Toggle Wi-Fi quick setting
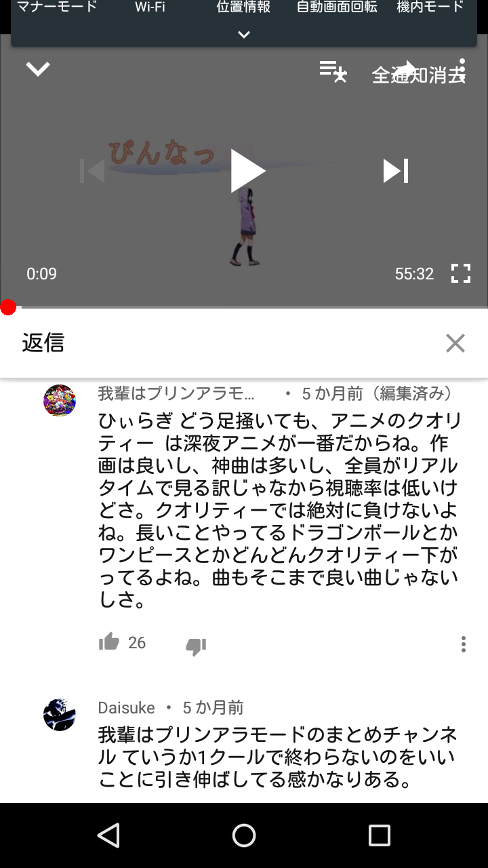 click(x=150, y=7)
